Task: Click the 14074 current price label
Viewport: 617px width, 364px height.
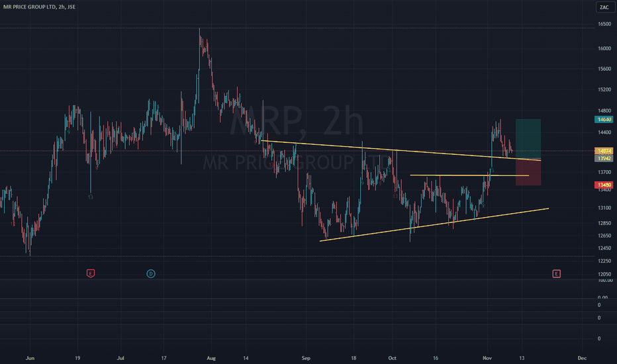Action: tap(604, 151)
